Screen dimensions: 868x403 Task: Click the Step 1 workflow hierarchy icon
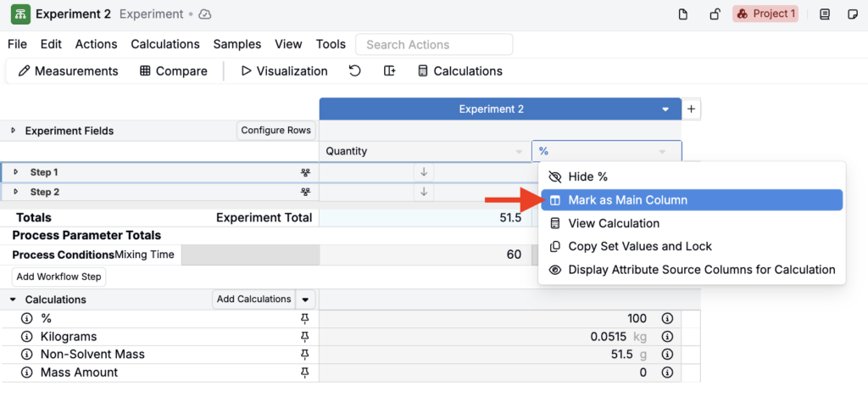pos(304,172)
